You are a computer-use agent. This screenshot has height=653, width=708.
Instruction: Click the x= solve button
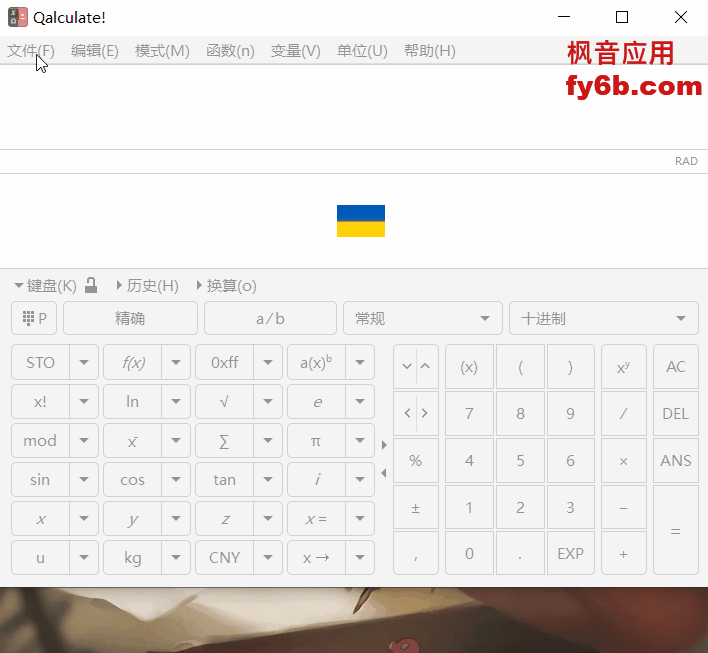point(317,518)
